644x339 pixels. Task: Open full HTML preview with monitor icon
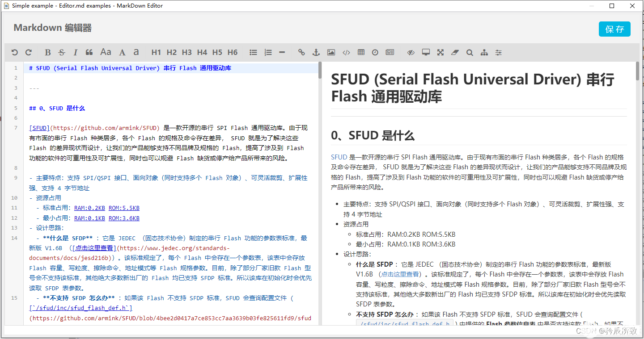coord(426,52)
